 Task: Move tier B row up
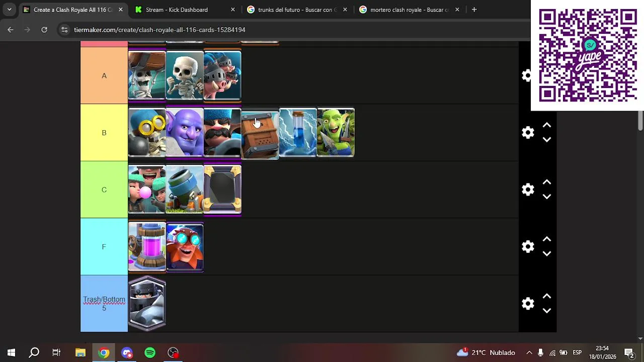(x=547, y=125)
